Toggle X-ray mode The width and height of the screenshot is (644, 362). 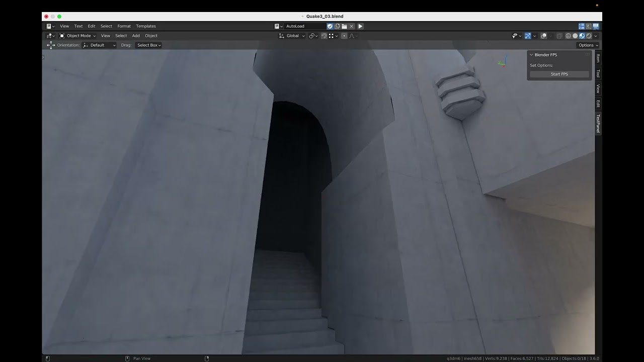[x=559, y=36]
